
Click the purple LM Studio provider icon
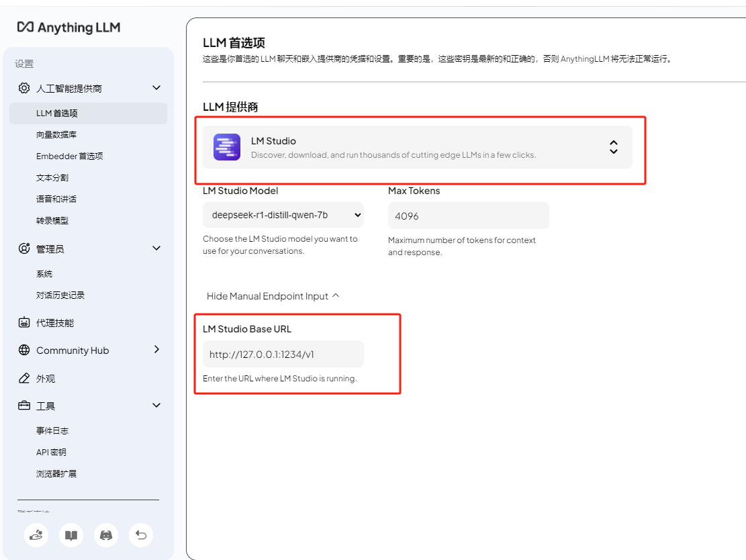[x=227, y=147]
